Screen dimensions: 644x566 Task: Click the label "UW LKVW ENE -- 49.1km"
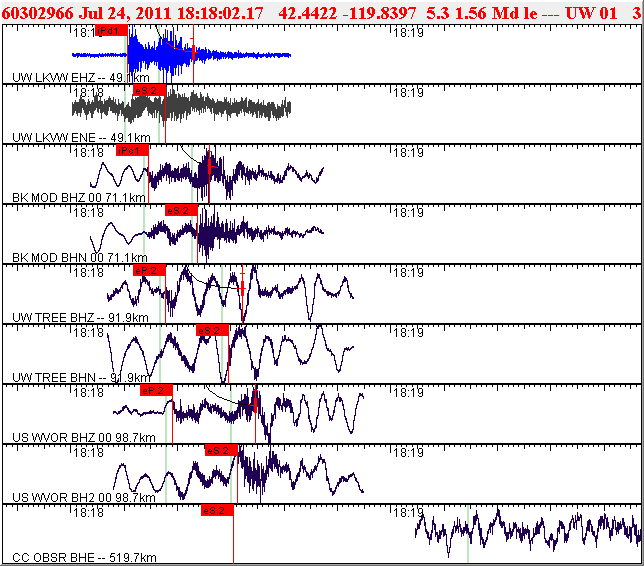[81, 137]
